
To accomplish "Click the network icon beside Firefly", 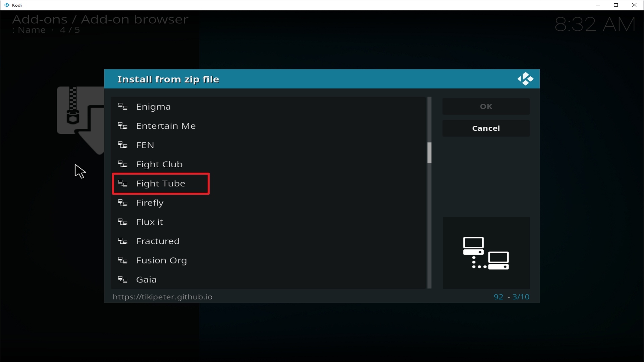I will point(123,203).
